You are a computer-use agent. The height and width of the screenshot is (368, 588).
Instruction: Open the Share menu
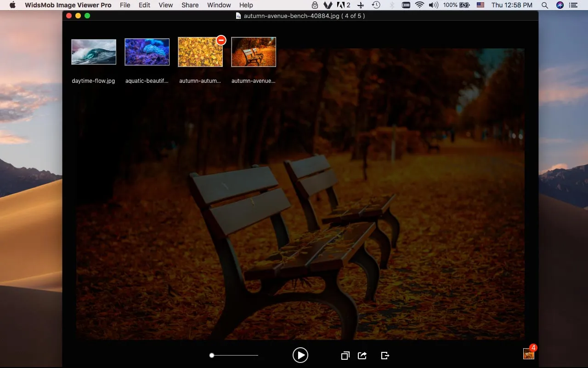pos(190,5)
